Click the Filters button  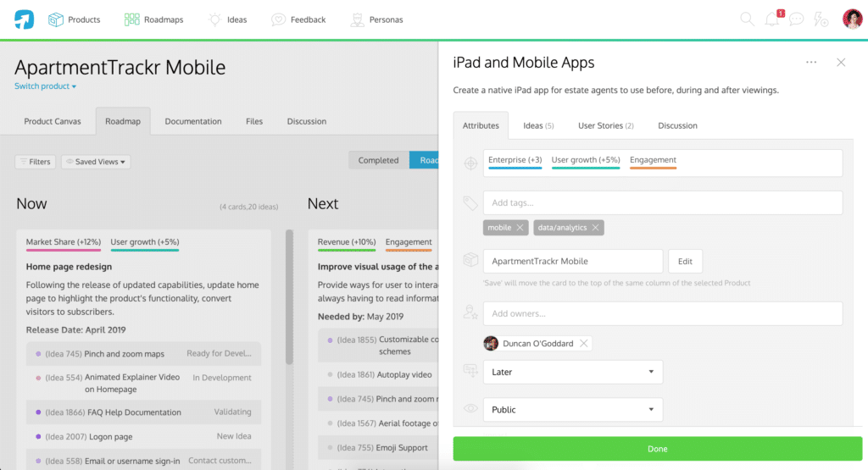coord(35,162)
